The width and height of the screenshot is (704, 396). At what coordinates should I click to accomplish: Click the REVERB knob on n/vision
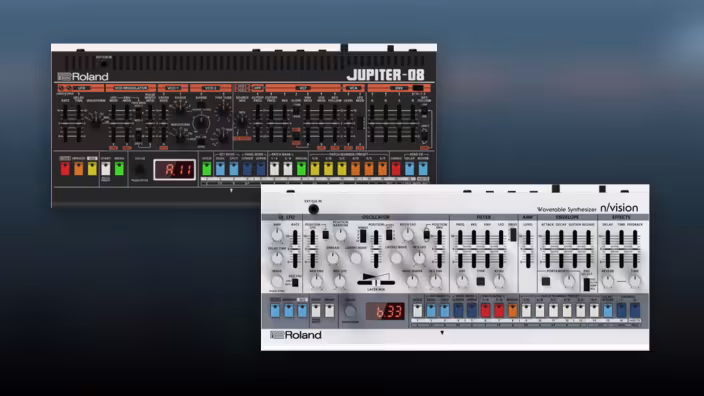[x=607, y=282]
